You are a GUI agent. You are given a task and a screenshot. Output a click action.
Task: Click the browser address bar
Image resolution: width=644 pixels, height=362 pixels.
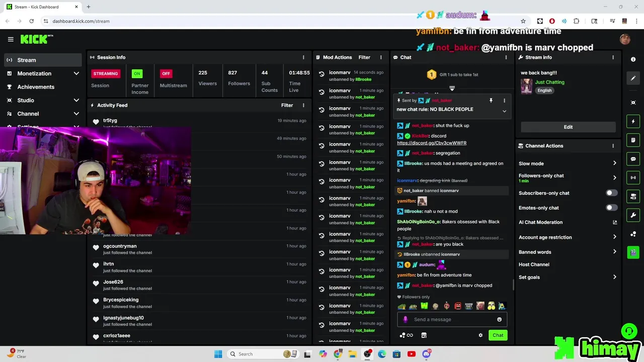(282, 21)
